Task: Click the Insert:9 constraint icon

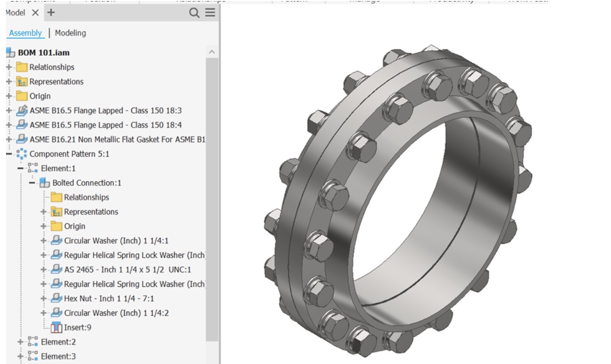Action: (x=57, y=328)
